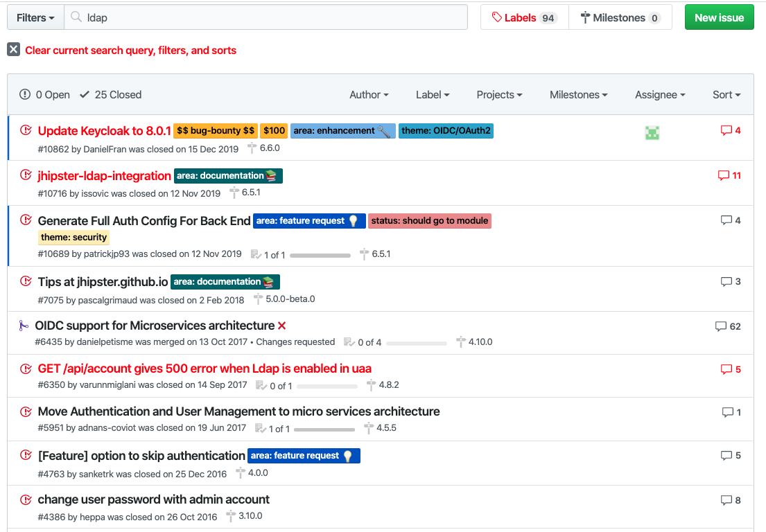Open milestone 5.0.0-beta.0
The height and width of the screenshot is (532, 766).
point(284,299)
